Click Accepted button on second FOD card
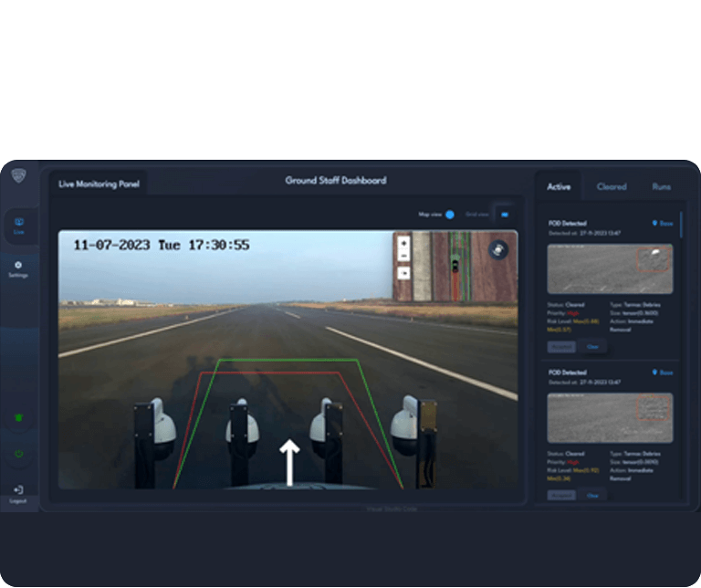 point(561,496)
